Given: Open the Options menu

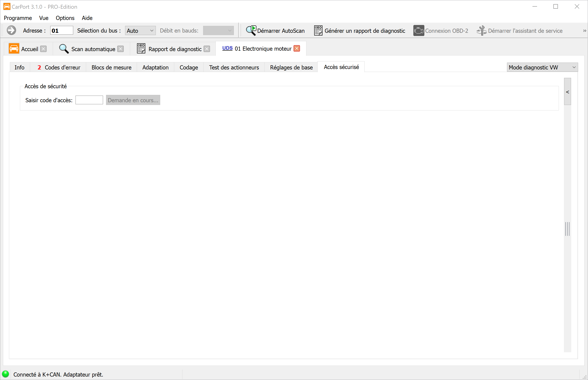Looking at the screenshot, I should coord(65,18).
